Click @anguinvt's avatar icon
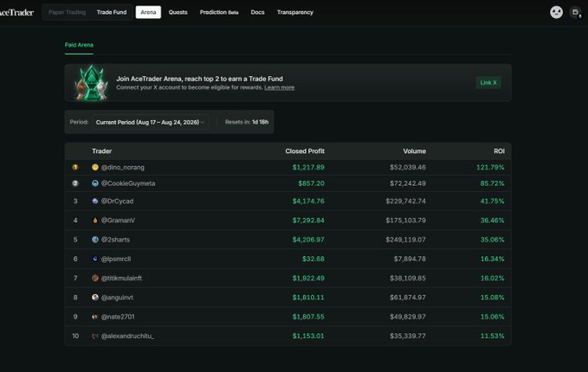The image size is (588, 372). (95, 297)
